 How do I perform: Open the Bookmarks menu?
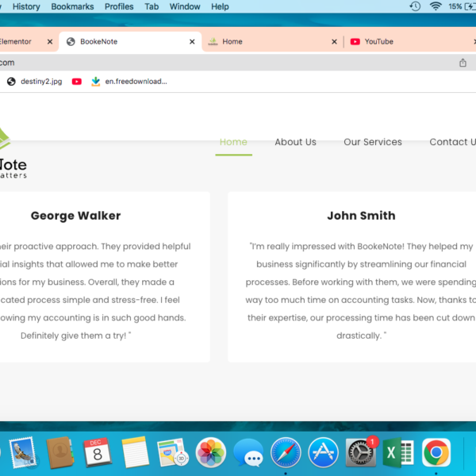point(72,6)
